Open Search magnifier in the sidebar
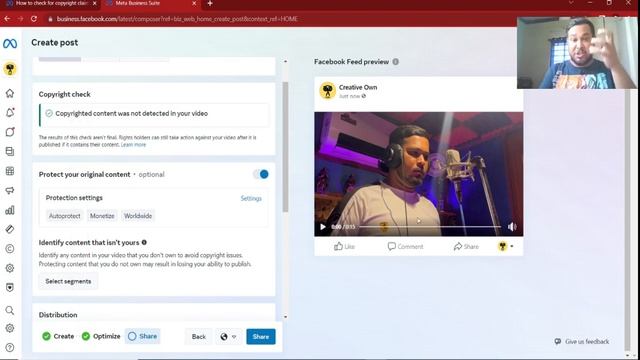The height and width of the screenshot is (360, 640). (x=10, y=311)
